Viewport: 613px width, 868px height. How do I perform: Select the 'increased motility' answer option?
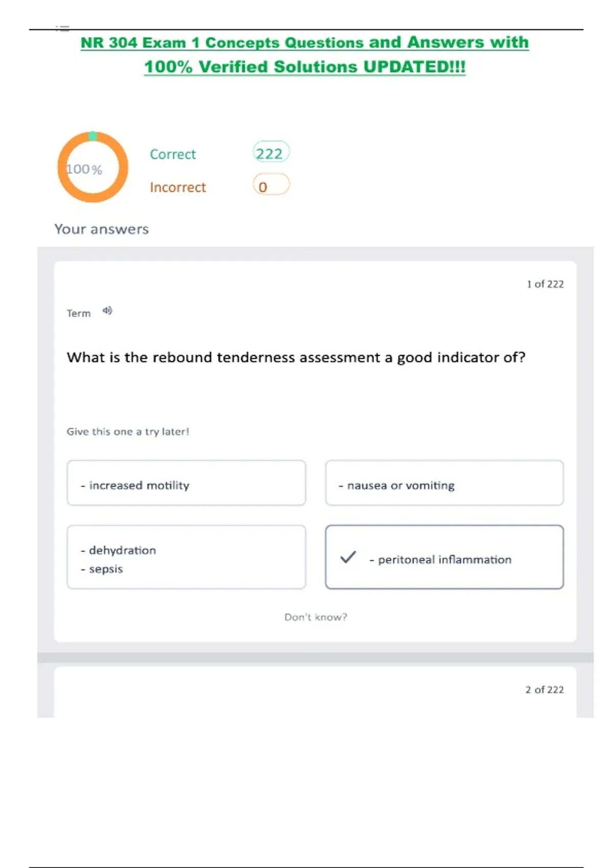(186, 483)
